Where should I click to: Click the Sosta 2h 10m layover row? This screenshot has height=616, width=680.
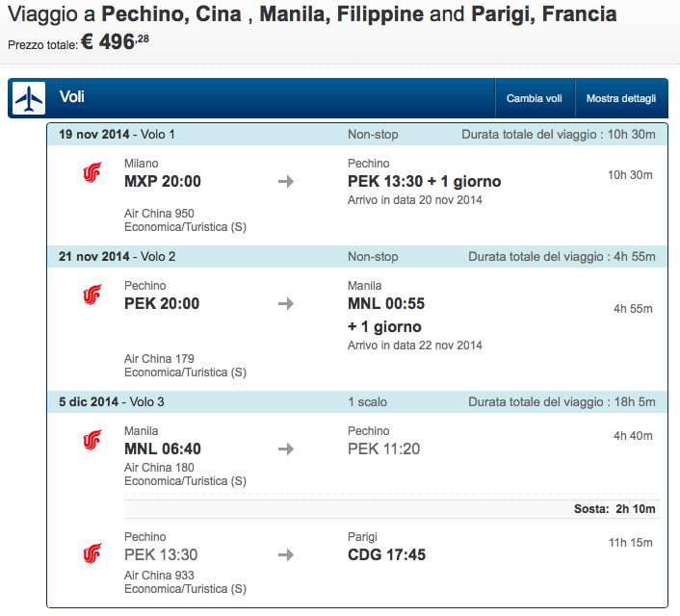click(392, 509)
